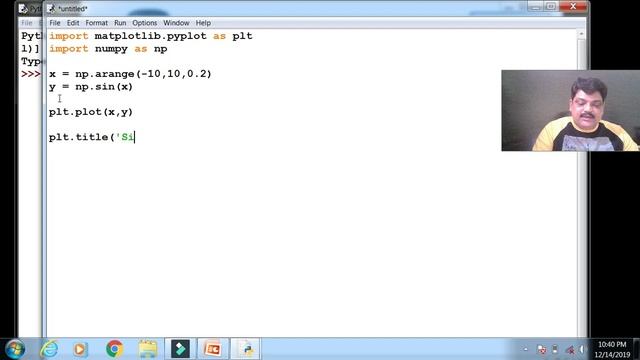Screen dimensions: 640x360
Task: Open Windows Media Player from the taskbar
Action: (80, 349)
